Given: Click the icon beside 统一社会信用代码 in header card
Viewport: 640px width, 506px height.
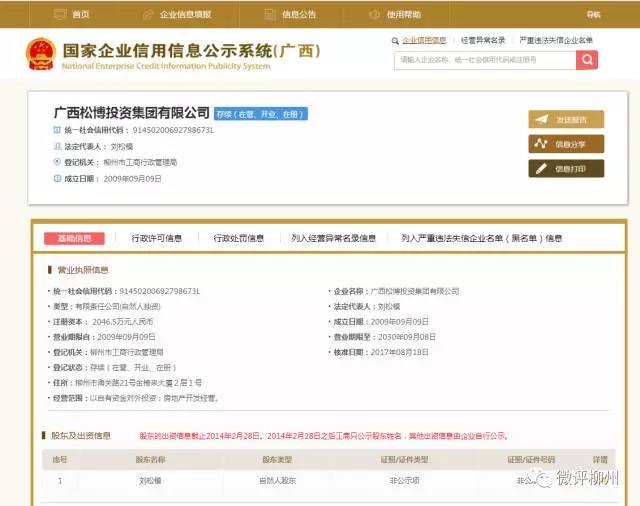Looking at the screenshot, I should 57,130.
